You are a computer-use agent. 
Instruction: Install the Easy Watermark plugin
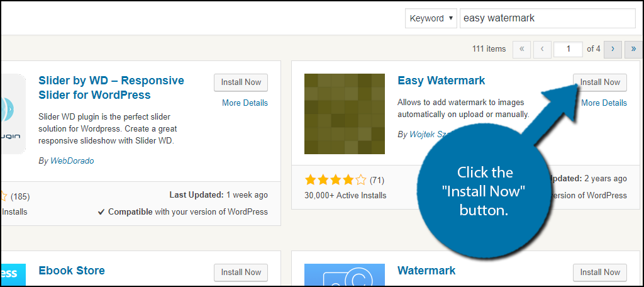(x=599, y=82)
